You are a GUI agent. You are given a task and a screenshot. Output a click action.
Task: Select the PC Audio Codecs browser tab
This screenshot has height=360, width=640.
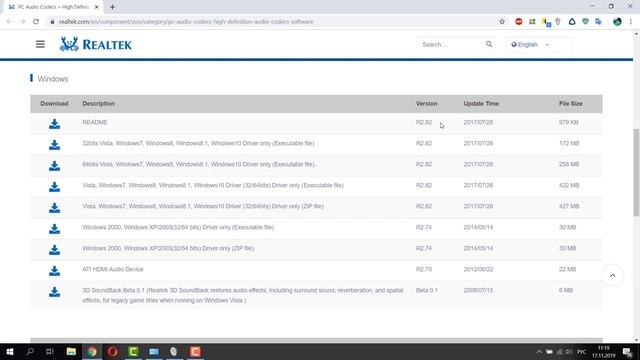53,7
